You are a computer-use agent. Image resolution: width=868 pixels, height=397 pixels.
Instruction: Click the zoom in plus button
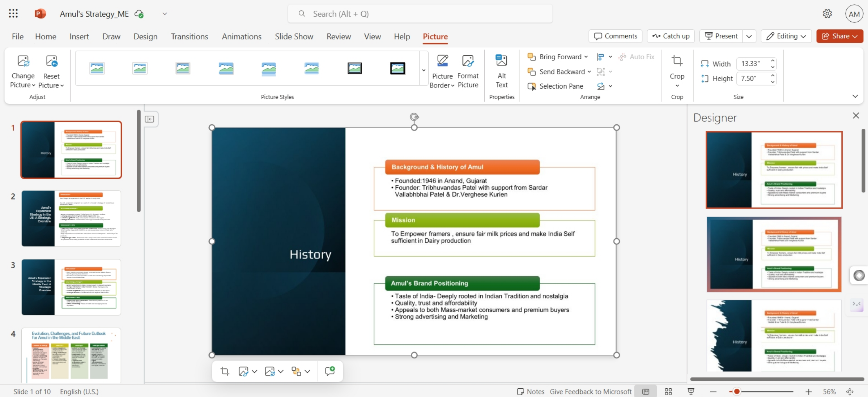pos(809,392)
